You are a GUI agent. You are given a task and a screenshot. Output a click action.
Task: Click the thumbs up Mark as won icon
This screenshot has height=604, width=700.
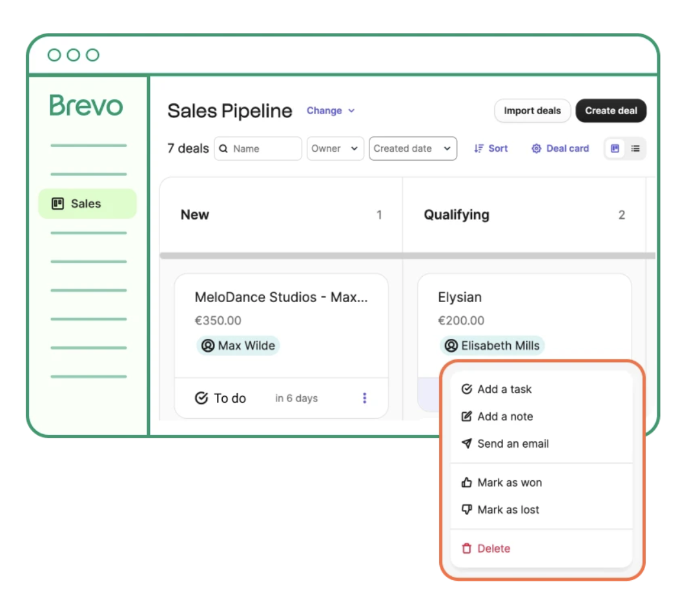466,482
